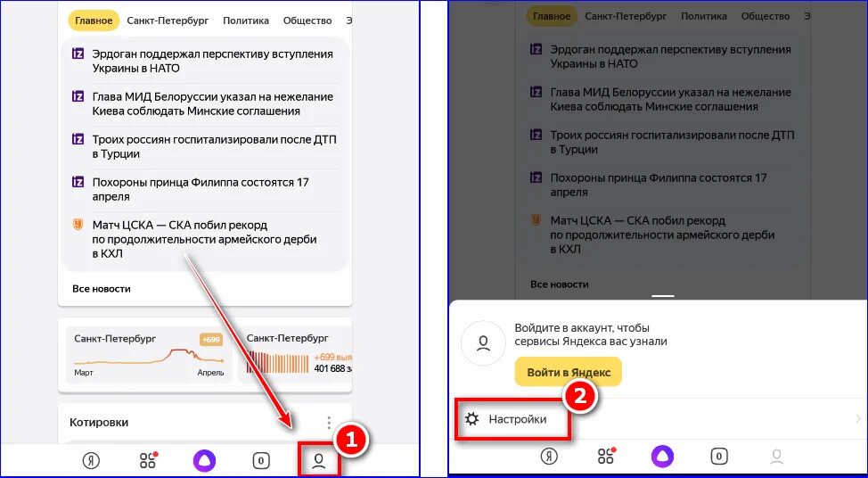Grab the bottom sheet handle bar

[x=663, y=296]
